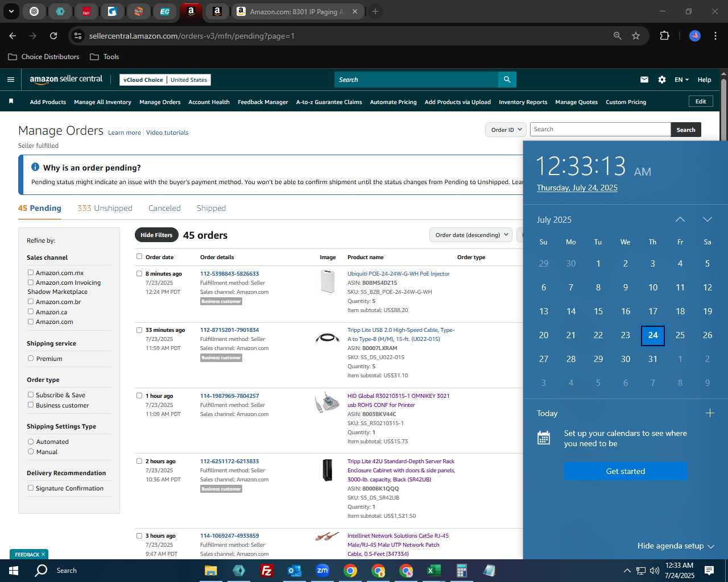Image resolution: width=728 pixels, height=582 pixels.
Task: Tick the Business customer filter checkbox
Action: (31, 405)
